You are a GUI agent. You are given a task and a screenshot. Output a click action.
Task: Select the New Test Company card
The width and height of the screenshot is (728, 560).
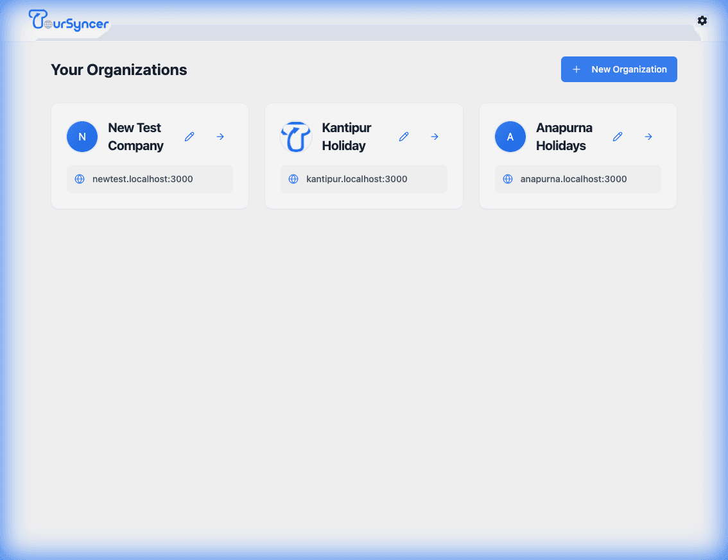(150, 156)
